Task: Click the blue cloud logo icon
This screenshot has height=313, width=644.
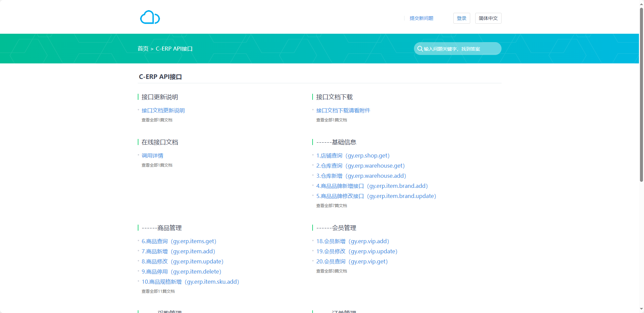Action: 150,17
